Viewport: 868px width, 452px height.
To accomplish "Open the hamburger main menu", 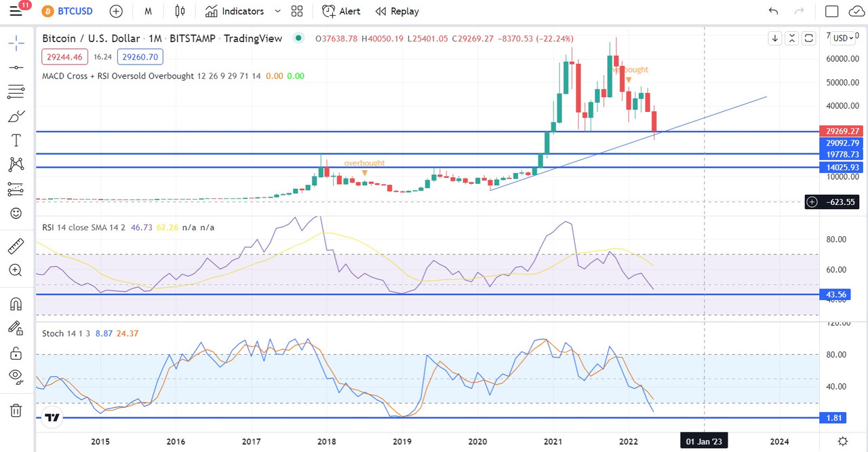I will 16,11.
